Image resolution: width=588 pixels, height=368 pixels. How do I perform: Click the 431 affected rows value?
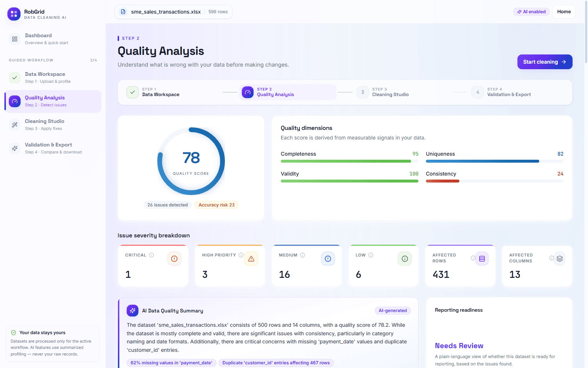(441, 275)
